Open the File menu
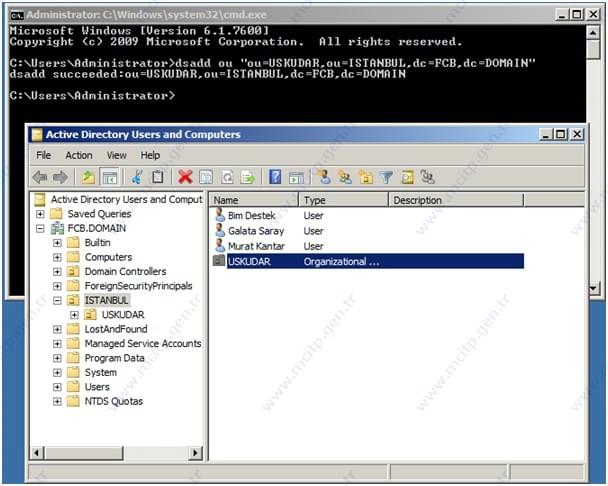The height and width of the screenshot is (486, 608). point(43,155)
